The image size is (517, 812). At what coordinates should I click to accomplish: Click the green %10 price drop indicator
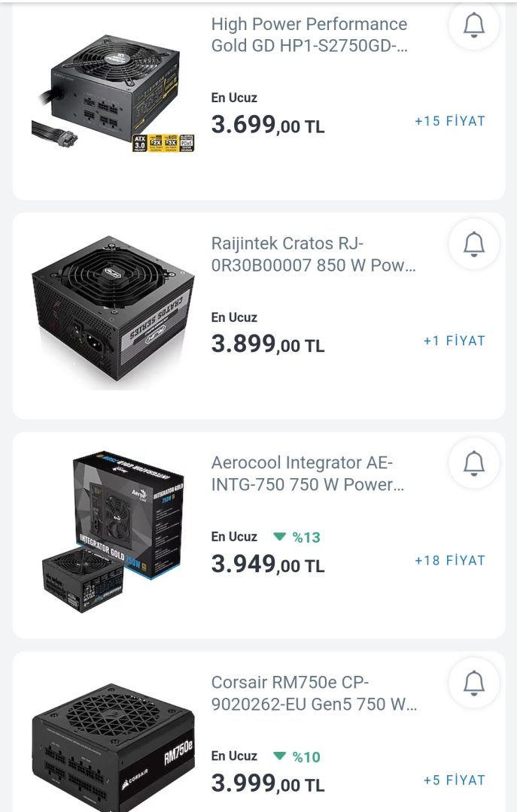click(x=297, y=756)
